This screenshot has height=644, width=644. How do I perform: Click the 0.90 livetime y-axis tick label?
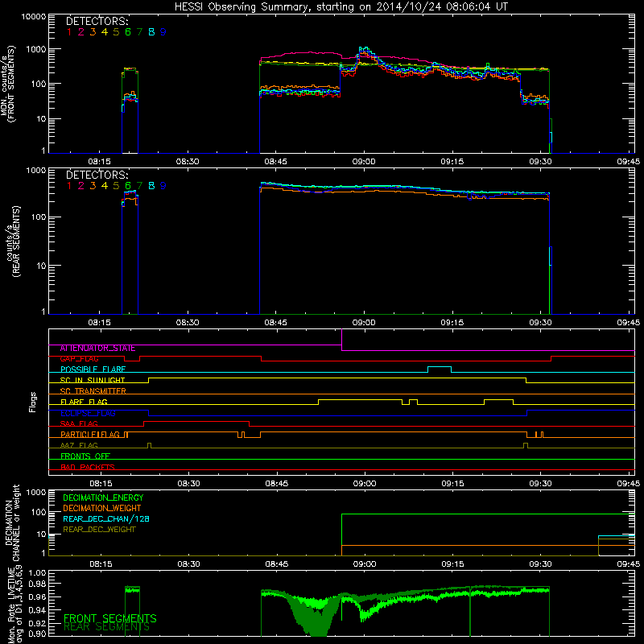coord(37,634)
